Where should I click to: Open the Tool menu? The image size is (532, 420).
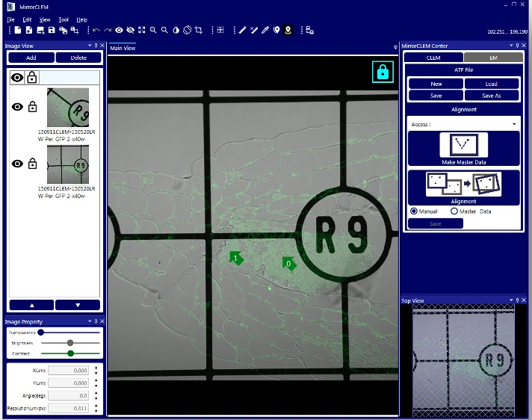click(64, 19)
